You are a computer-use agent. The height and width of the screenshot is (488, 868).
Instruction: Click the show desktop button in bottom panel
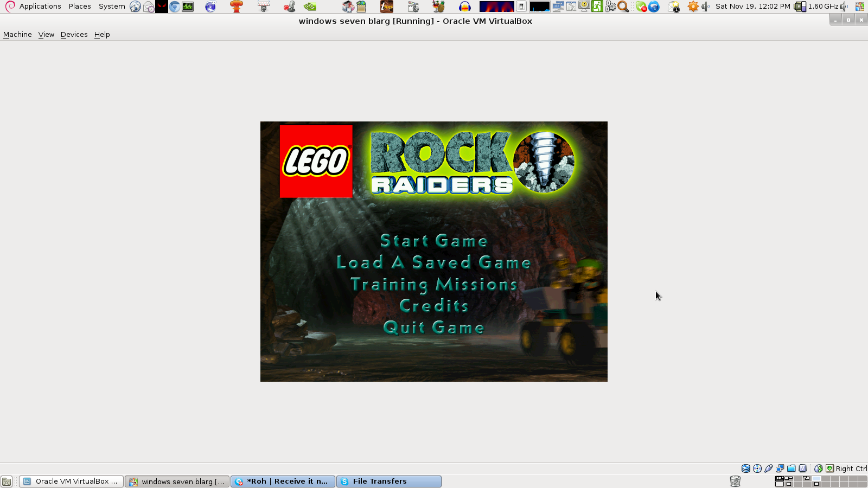pos(7,481)
